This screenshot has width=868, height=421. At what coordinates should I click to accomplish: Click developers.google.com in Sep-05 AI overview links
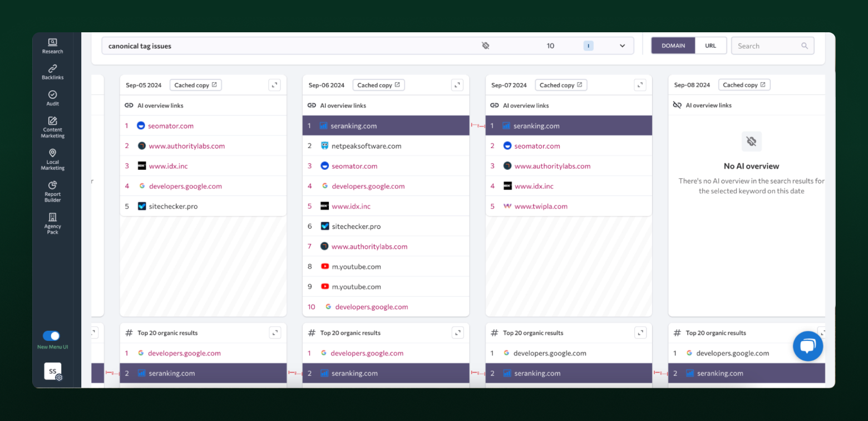tap(185, 186)
